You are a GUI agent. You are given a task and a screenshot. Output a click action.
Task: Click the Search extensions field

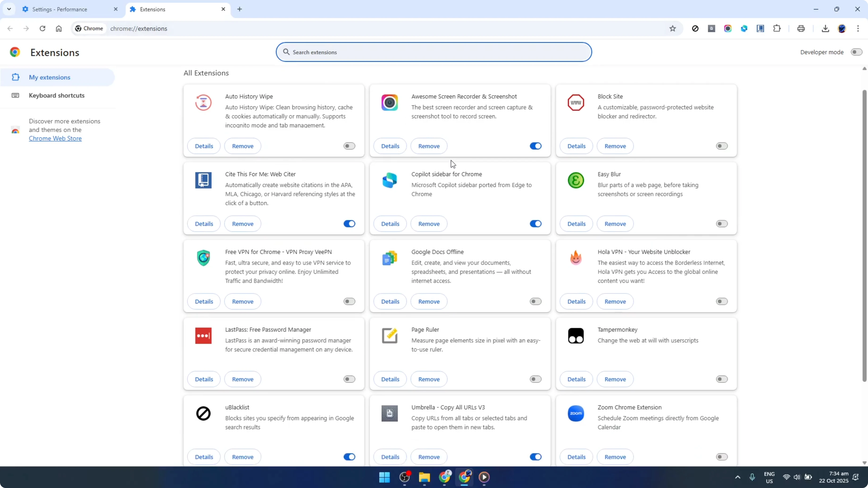pyautogui.click(x=434, y=52)
